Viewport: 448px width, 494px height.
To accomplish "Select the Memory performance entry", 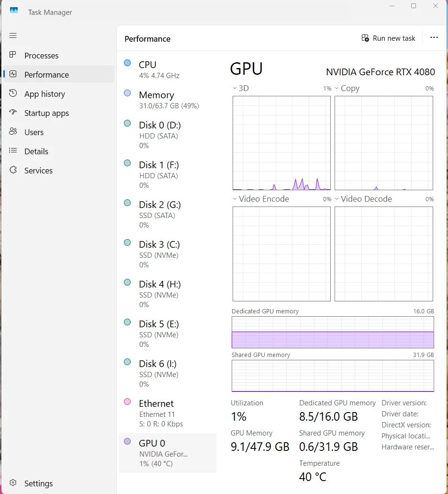I will [x=168, y=100].
